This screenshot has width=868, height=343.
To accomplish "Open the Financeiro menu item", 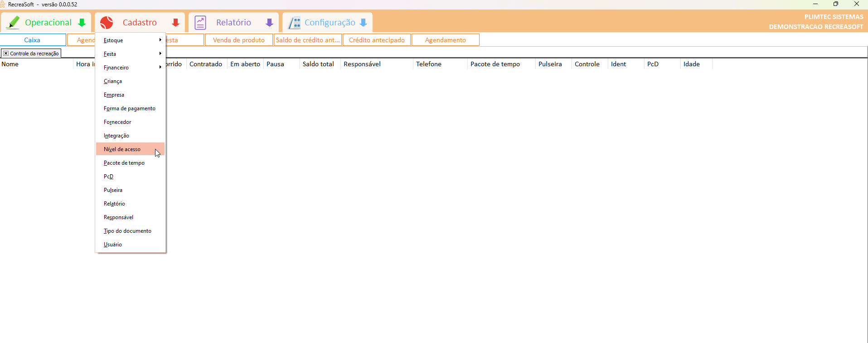I will 130,68.
